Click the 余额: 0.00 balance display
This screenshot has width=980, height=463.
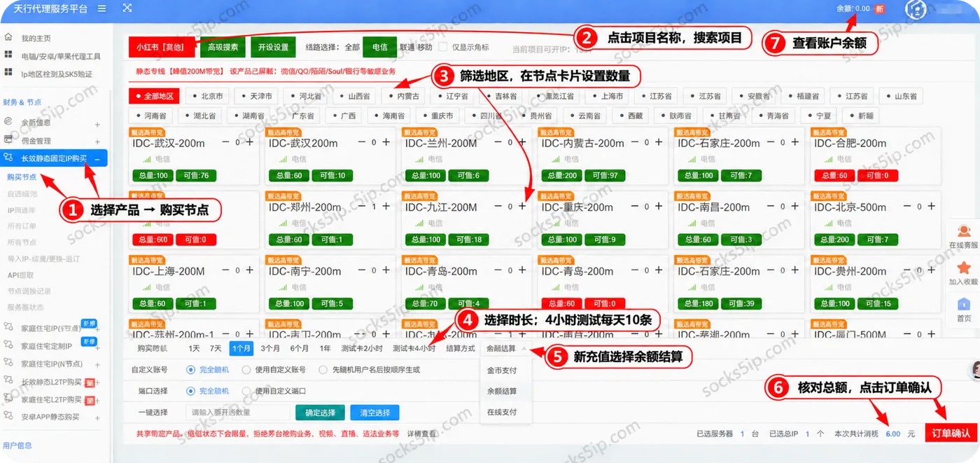[853, 8]
